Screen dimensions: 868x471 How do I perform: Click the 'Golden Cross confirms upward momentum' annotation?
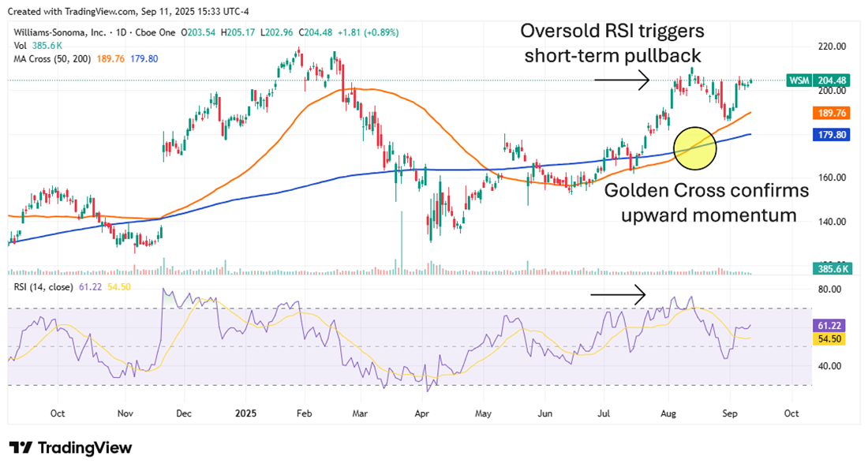707,203
